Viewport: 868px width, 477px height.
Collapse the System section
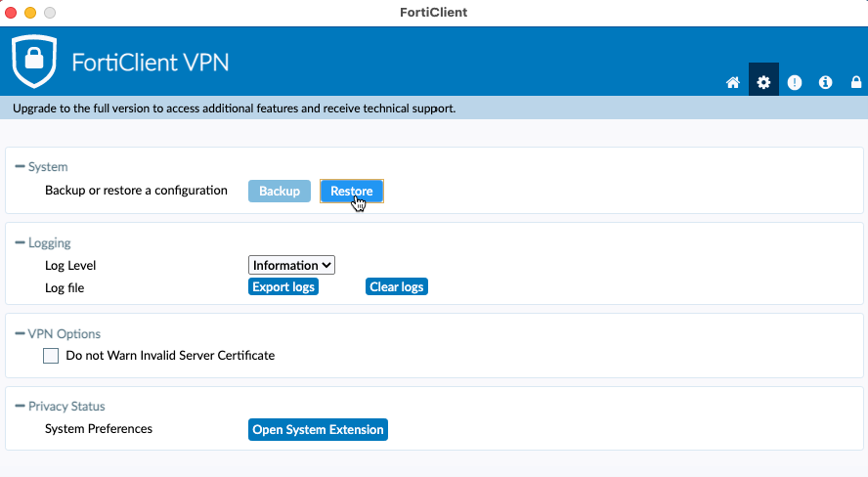tap(20, 166)
